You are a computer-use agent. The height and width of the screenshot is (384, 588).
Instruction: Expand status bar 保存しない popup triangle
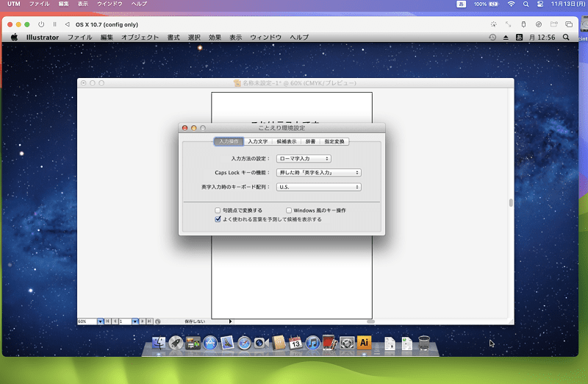coord(230,321)
